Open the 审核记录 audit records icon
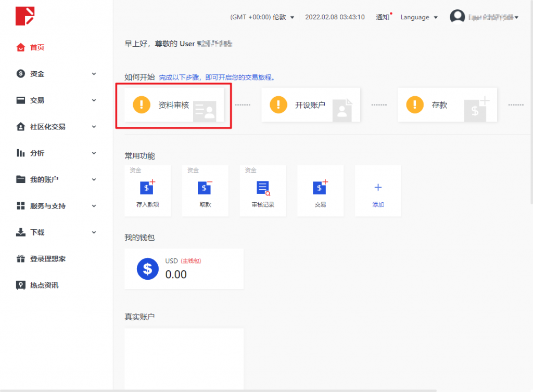This screenshot has height=392, width=533. pyautogui.click(x=263, y=188)
